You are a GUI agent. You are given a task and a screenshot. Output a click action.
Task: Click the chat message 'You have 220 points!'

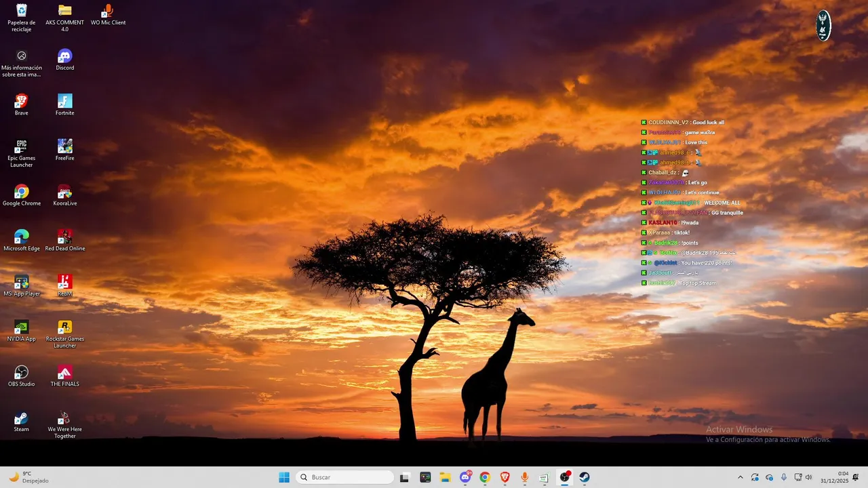[707, 263]
